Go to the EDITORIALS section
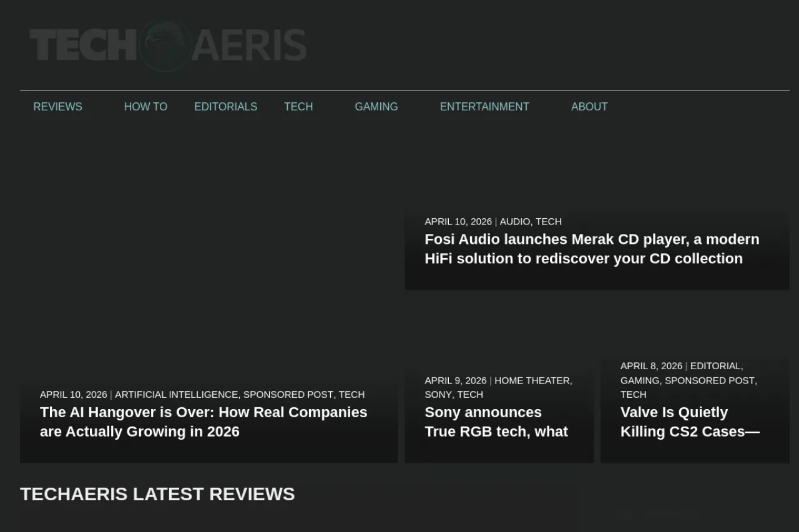Viewport: 799px width, 532px height. tap(225, 107)
